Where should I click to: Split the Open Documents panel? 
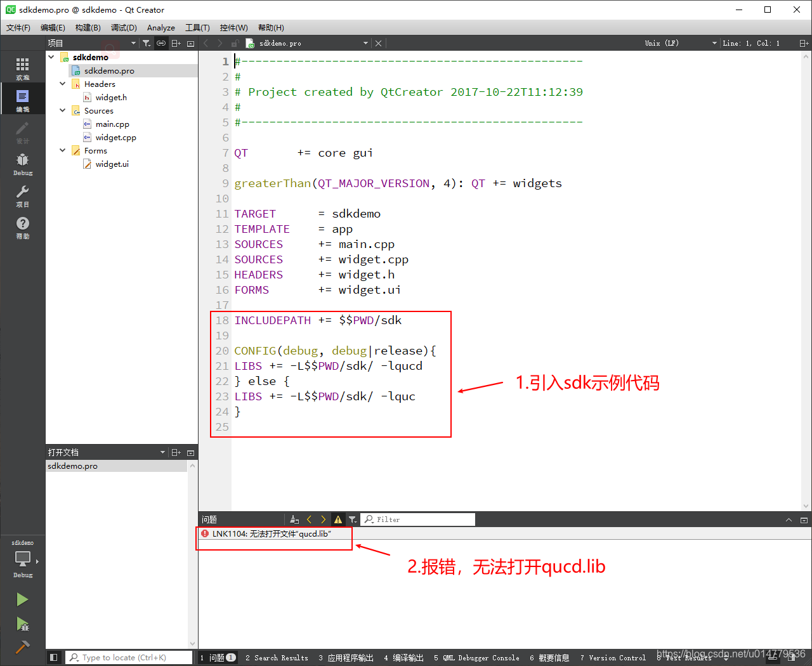pos(176,452)
